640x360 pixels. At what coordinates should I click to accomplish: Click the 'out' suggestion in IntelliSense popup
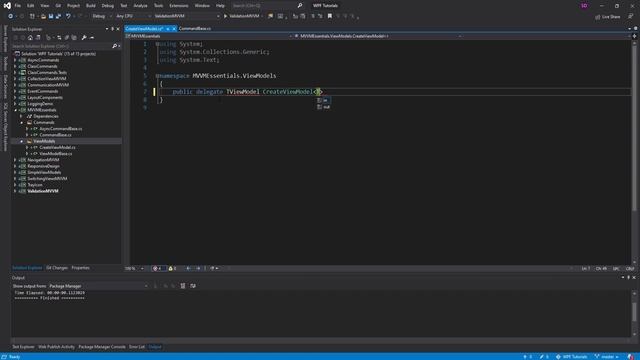326,107
